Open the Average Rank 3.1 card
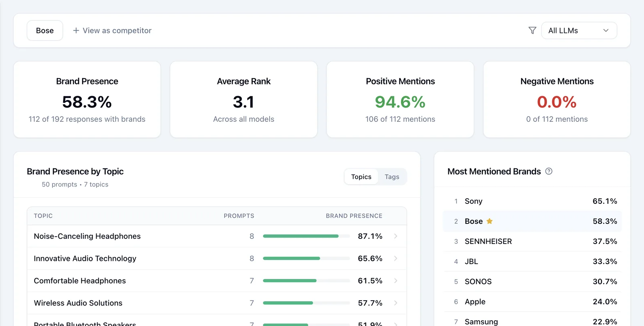 click(244, 99)
